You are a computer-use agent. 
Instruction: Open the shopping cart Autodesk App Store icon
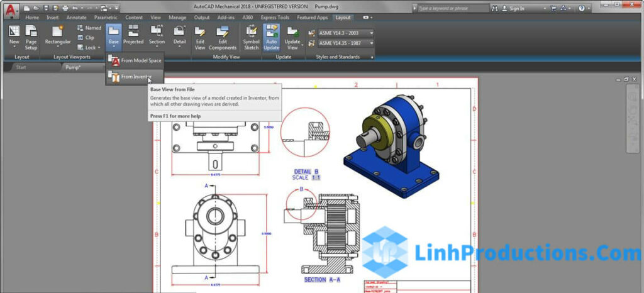[x=553, y=8]
